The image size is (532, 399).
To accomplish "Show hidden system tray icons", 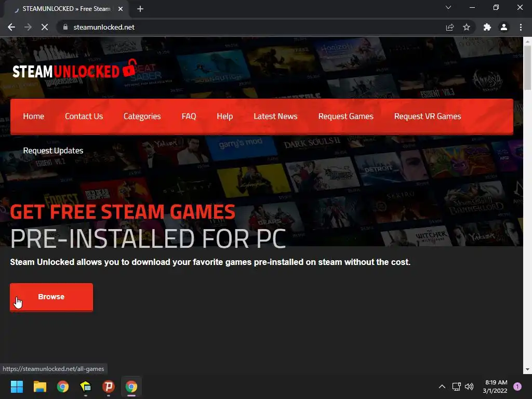I will pos(442,387).
